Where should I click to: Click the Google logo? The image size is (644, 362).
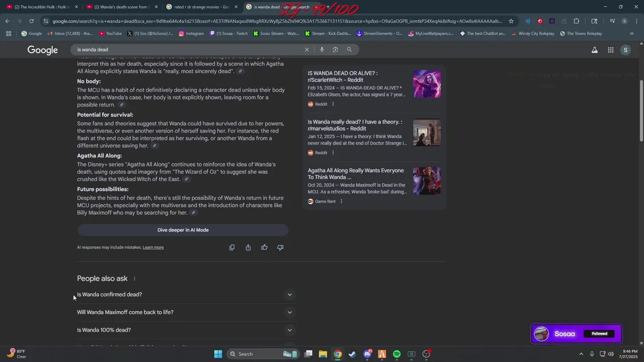point(43,50)
